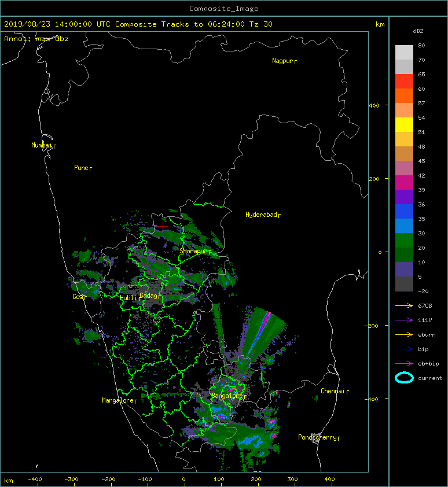The height and width of the screenshot is (487, 448).
Task: Click the Annot: max dbz label
Action: 36,39
